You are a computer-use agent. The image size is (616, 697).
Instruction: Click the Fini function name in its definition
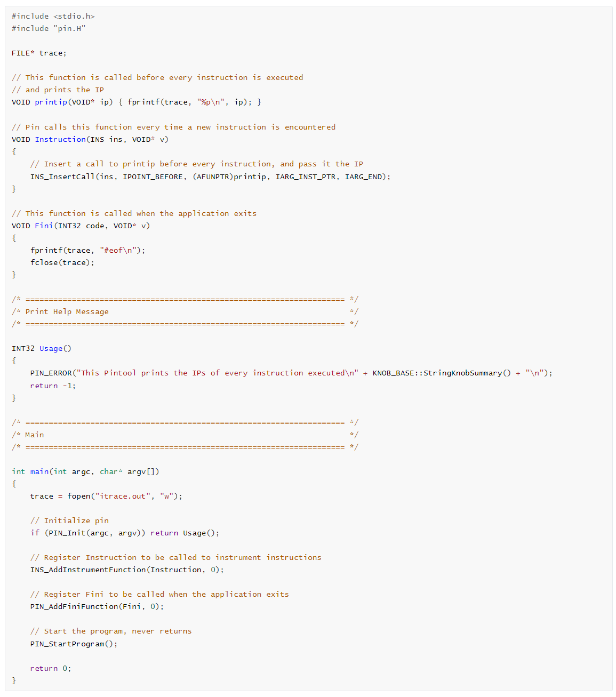coord(44,226)
